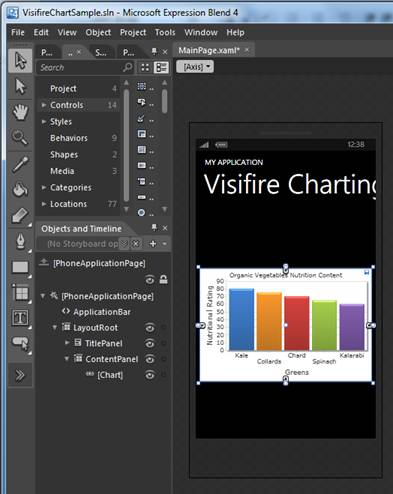Select the Selection arrow tool
393x494 pixels.
point(20,61)
